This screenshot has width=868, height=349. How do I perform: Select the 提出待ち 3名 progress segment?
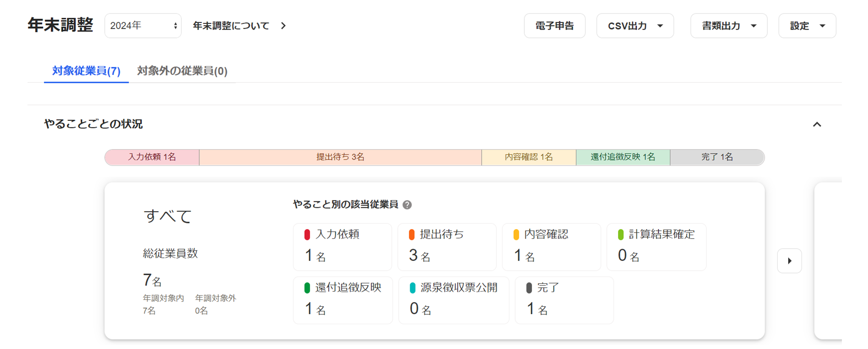tap(340, 157)
